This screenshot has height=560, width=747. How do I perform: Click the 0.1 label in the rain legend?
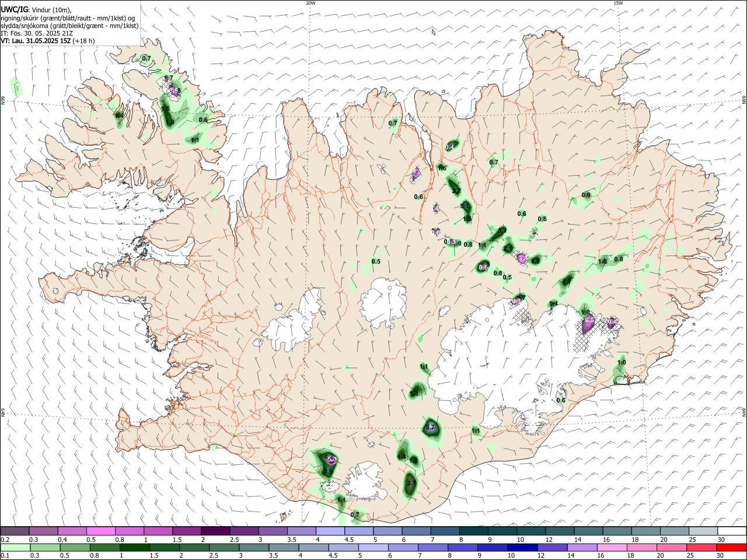5,556
